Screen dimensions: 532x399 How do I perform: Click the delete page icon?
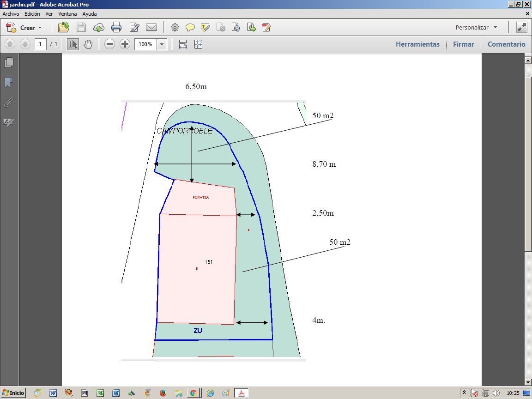[x=221, y=27]
